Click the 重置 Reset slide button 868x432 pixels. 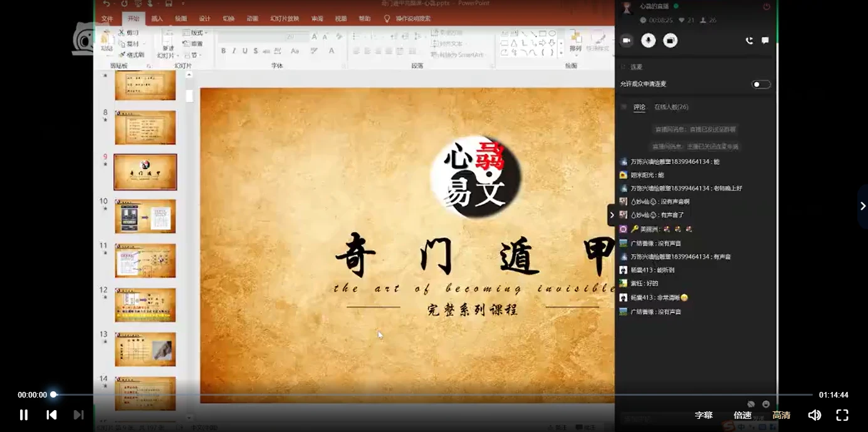pyautogui.click(x=193, y=44)
